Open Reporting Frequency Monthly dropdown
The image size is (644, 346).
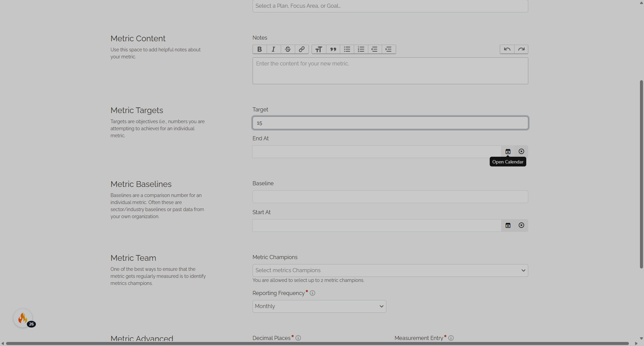pyautogui.click(x=319, y=306)
